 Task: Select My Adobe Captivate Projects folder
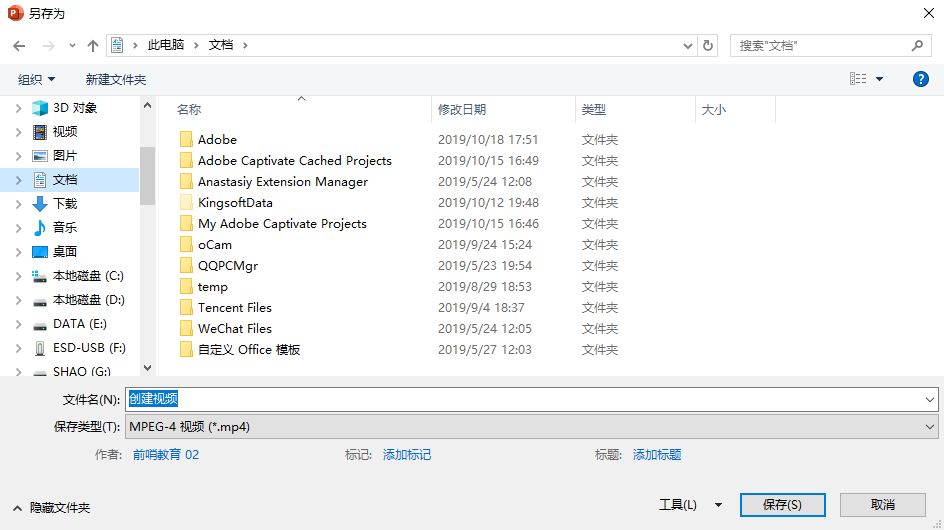tap(282, 224)
